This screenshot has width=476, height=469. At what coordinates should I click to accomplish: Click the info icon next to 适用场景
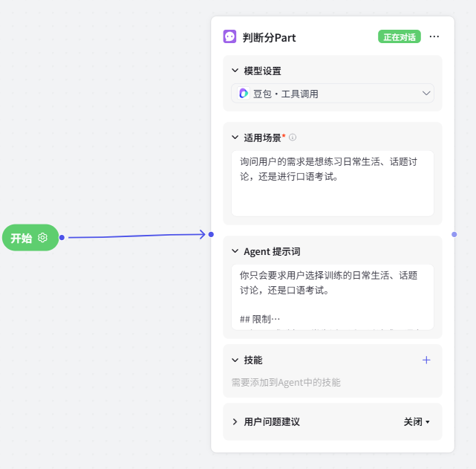tap(293, 138)
